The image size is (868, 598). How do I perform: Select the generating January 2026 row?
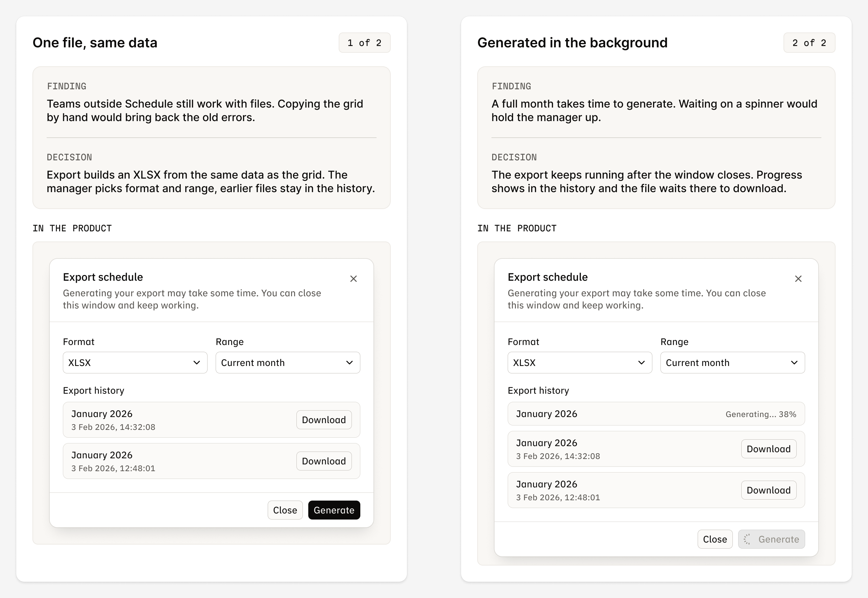click(656, 414)
